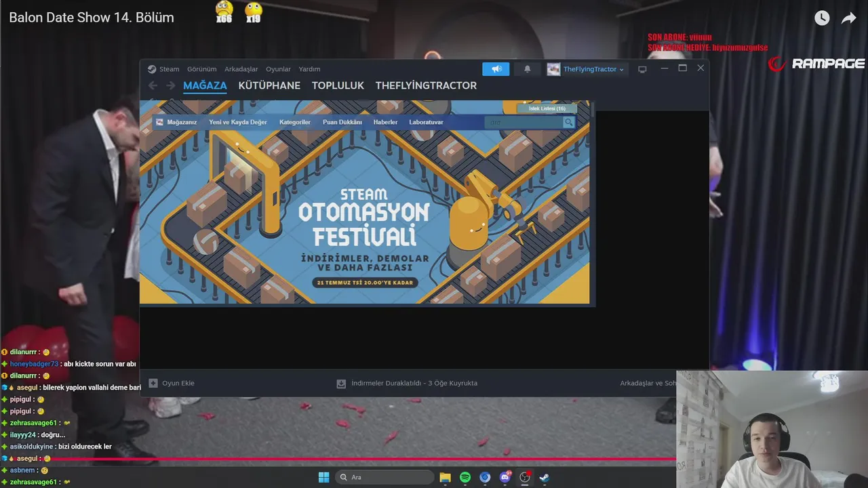
Task: Open the Mağazanız store submenu
Action: (x=182, y=122)
